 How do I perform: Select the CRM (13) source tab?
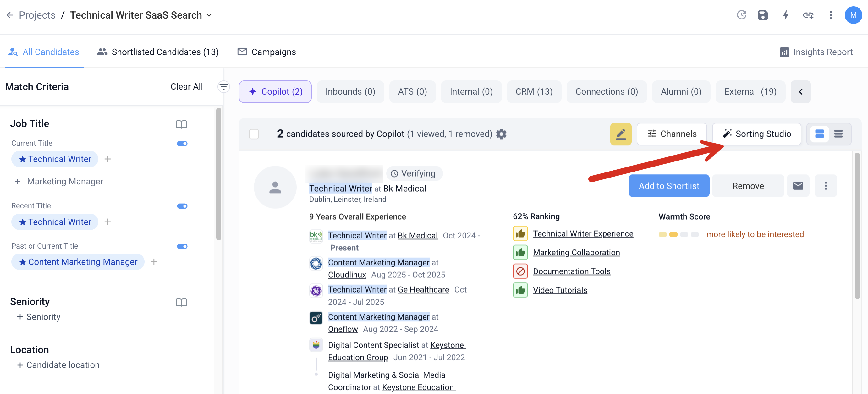pyautogui.click(x=534, y=92)
